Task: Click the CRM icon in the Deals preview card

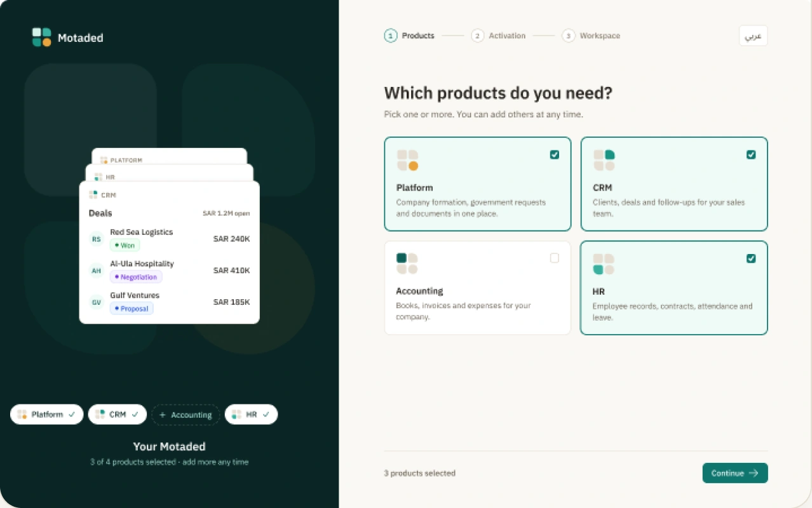Action: (93, 195)
